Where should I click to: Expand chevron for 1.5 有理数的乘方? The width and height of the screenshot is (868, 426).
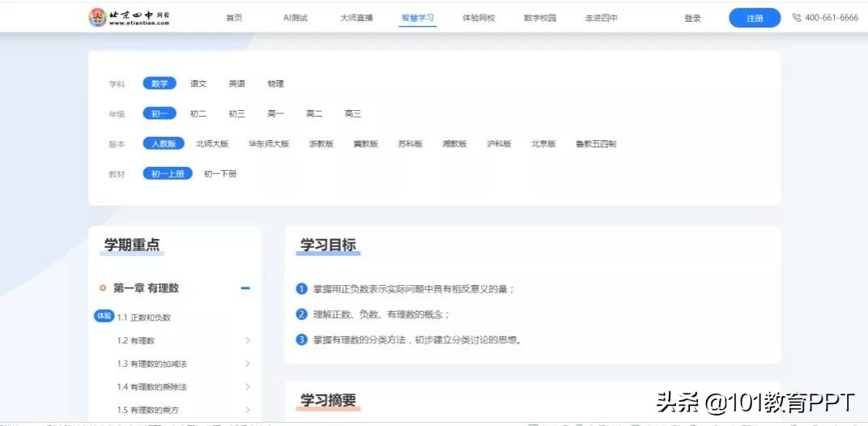248,410
